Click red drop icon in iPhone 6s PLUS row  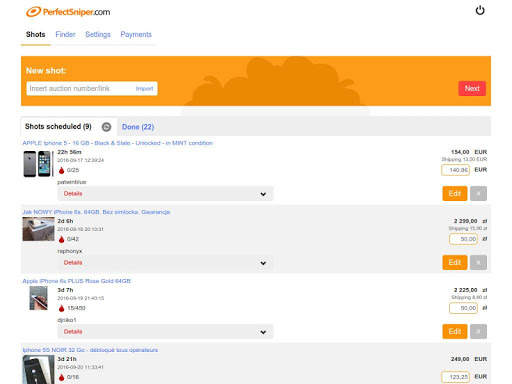point(61,308)
